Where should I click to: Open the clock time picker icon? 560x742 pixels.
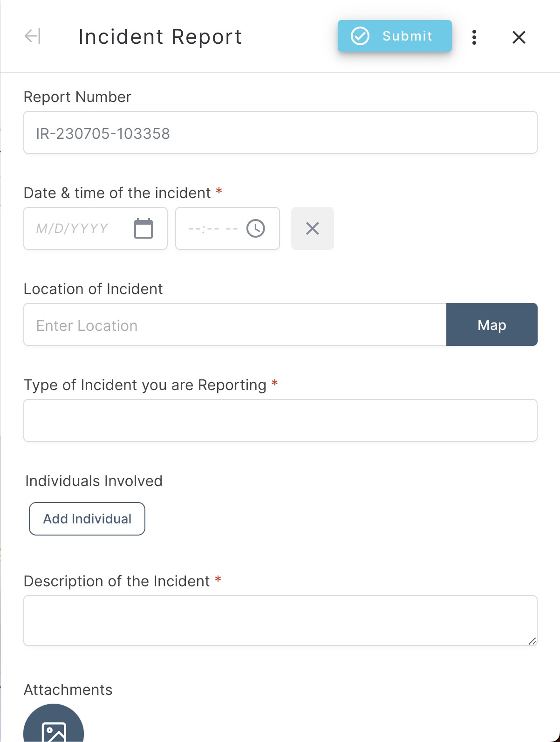click(x=256, y=228)
